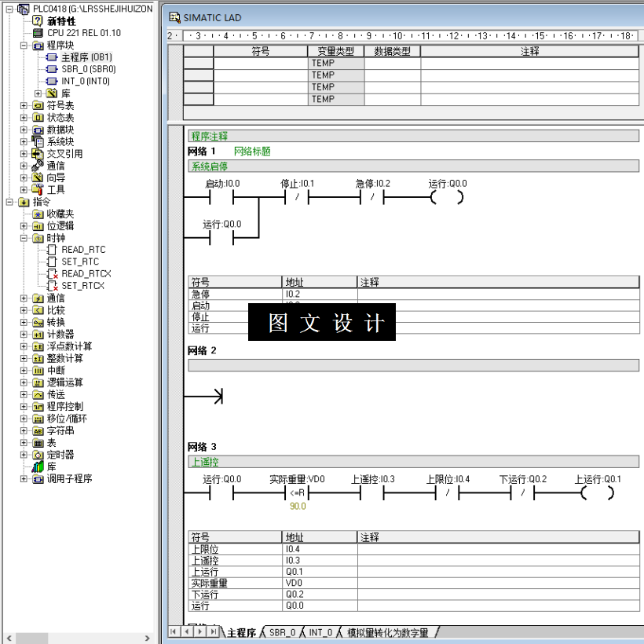Click the empty comment field of network 2
644x644 pixels.
413,365
